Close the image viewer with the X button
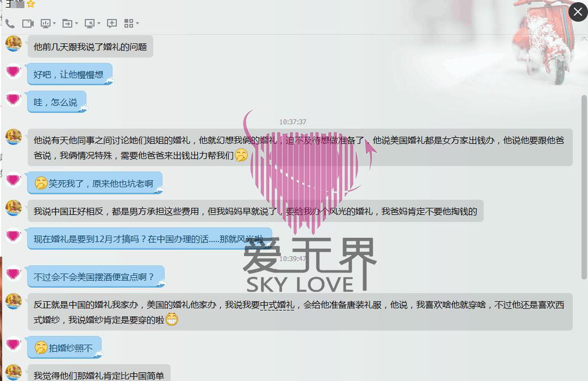Viewport: 588px width, 381px height. pyautogui.click(x=578, y=12)
